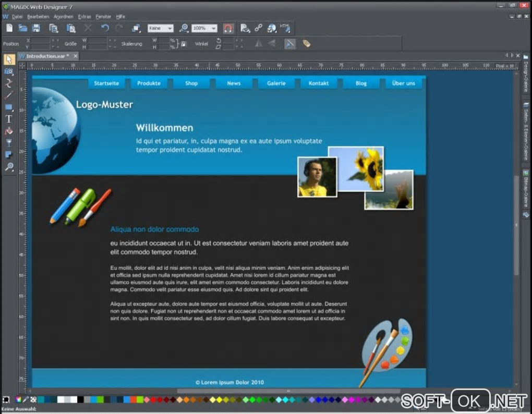Open the Design-Galerie side panel tab
This screenshot has height=414, width=532.
pos(526,73)
